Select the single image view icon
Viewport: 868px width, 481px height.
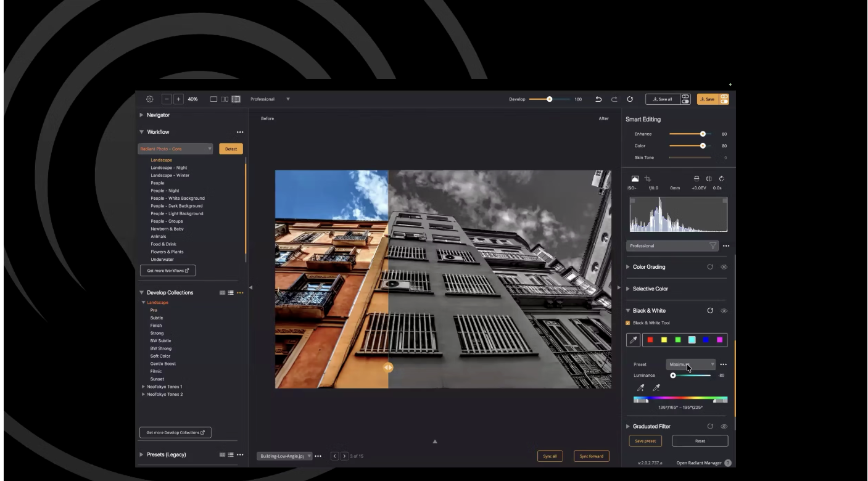[213, 99]
